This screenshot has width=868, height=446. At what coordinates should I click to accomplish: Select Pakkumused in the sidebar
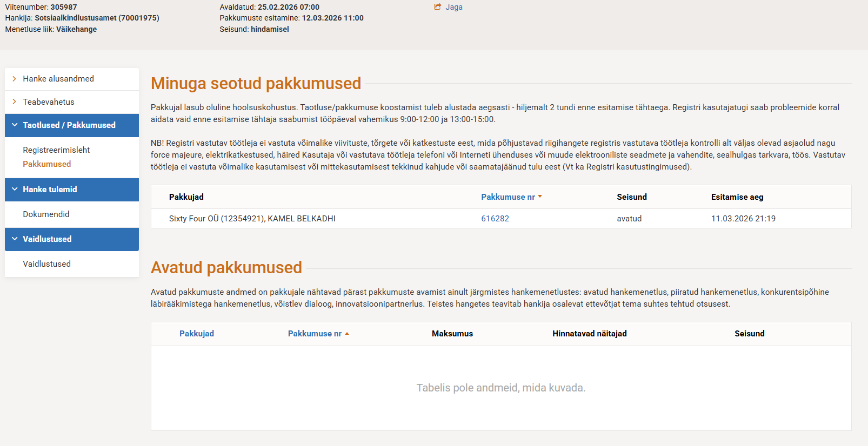(47, 164)
